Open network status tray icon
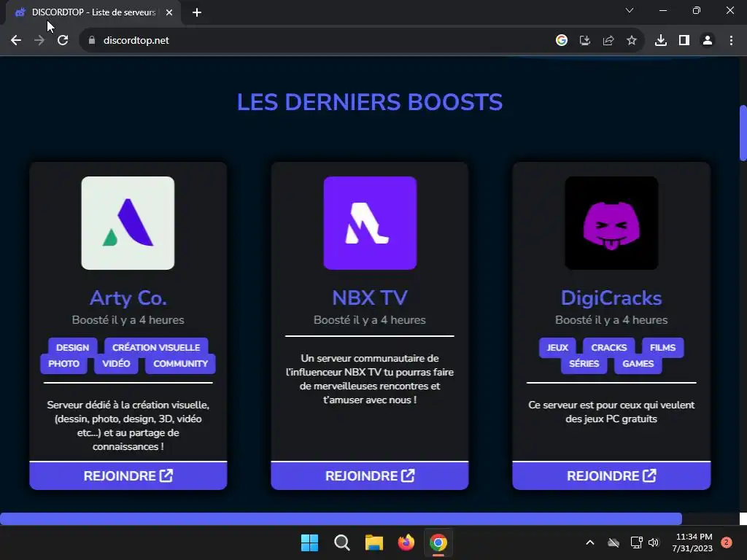 [x=636, y=542]
